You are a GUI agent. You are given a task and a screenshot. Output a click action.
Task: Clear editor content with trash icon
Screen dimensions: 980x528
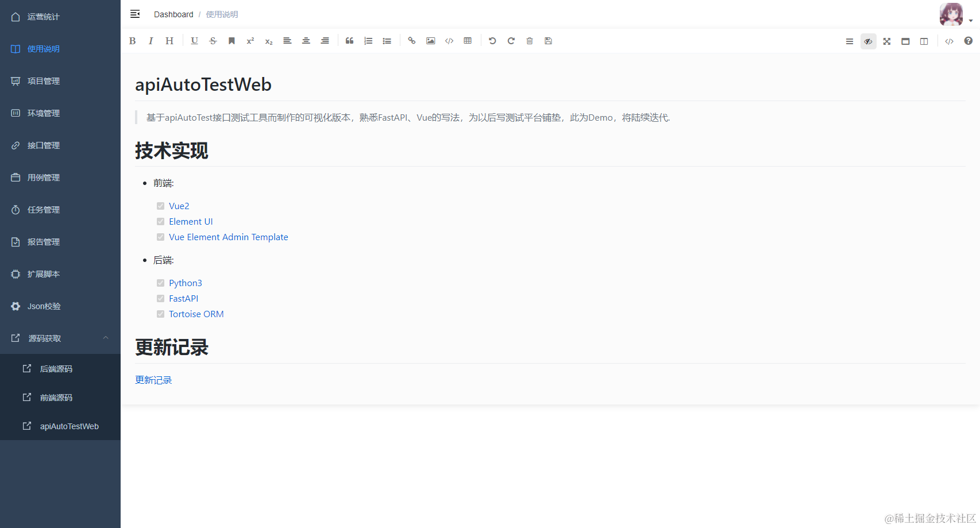point(530,41)
